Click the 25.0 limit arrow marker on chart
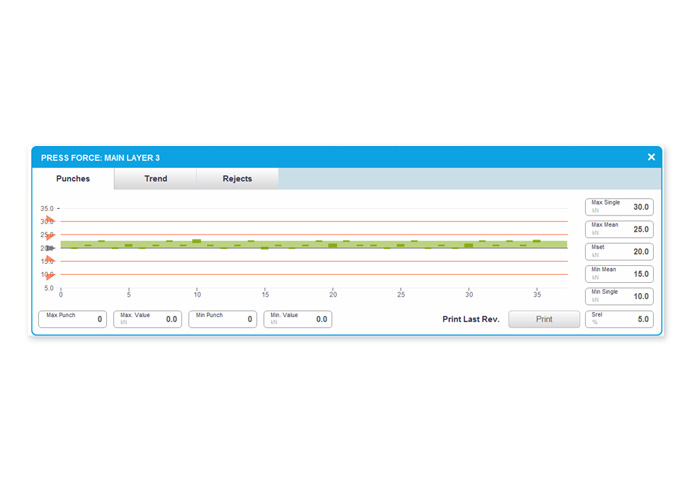The height and width of the screenshot is (480, 685). coord(50,236)
